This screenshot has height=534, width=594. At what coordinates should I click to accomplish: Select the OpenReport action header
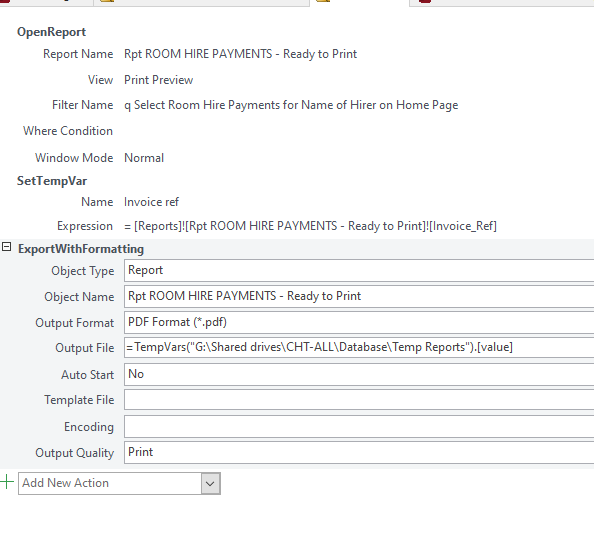pos(52,32)
